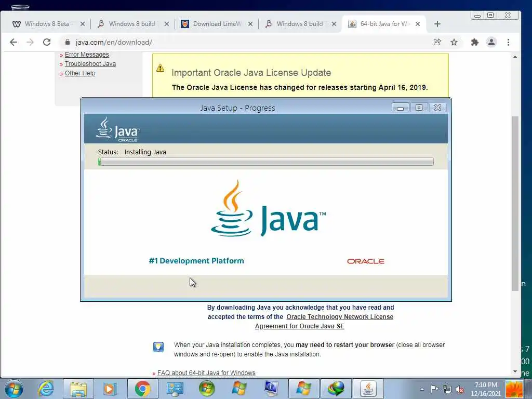This screenshot has width=532, height=399.
Task: Maximize the Java Setup window
Action: coord(419,108)
